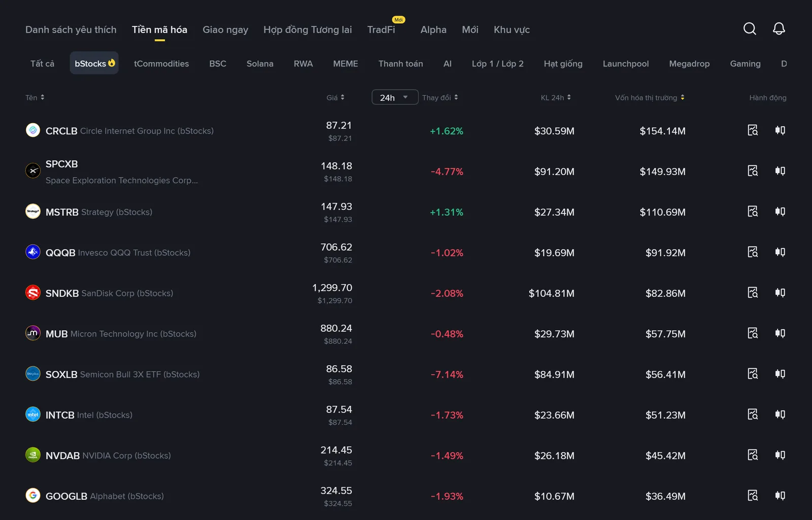Click the -7.14% change value
The width and height of the screenshot is (812, 520).
pyautogui.click(x=447, y=374)
